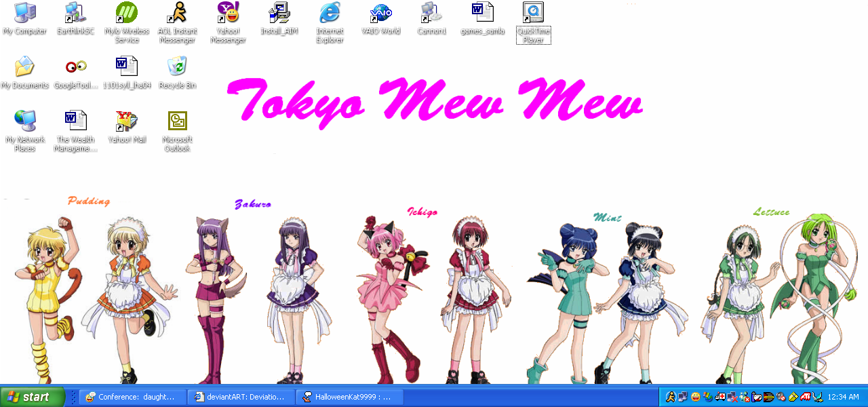Click the disconnected network tray icon with red X
Viewport: 868px width, 407px height.
click(732, 397)
